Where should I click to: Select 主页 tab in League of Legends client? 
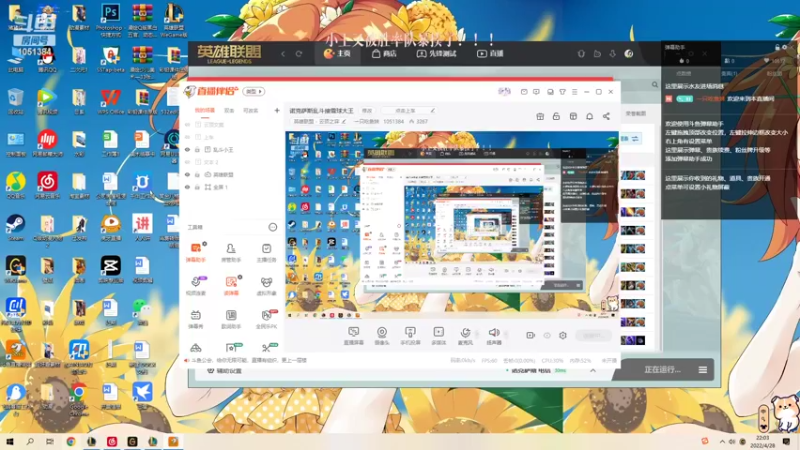point(337,54)
